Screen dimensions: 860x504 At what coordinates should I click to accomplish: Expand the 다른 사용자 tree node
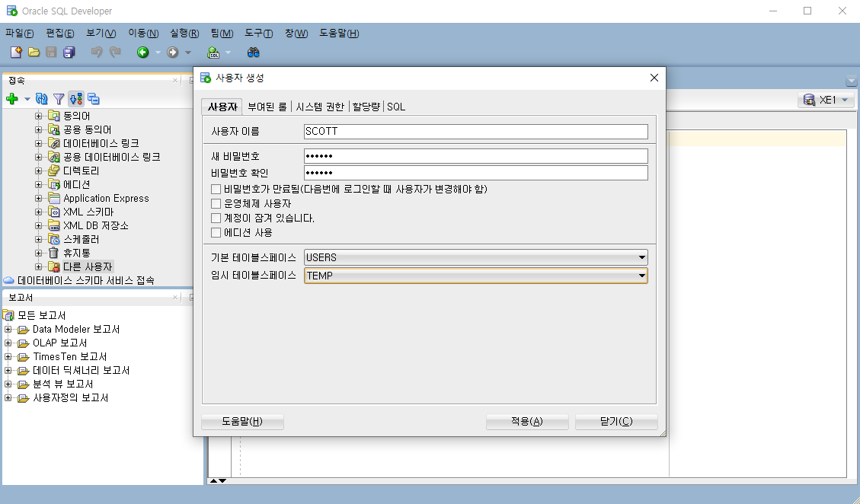(x=38, y=266)
